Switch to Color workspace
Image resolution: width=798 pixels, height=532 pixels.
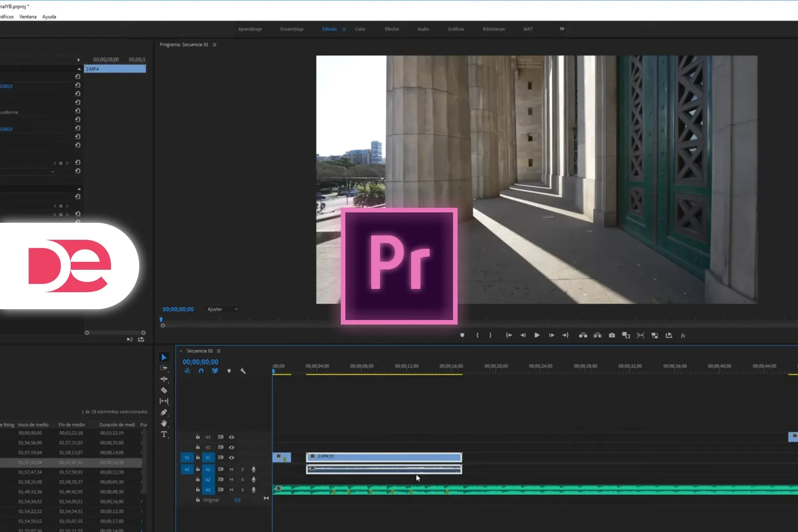360,29
